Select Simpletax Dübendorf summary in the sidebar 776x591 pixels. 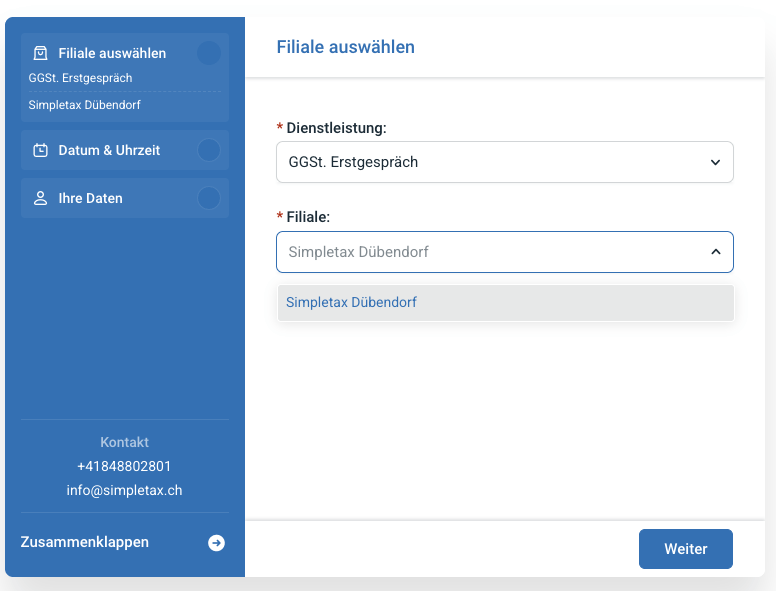(x=85, y=105)
